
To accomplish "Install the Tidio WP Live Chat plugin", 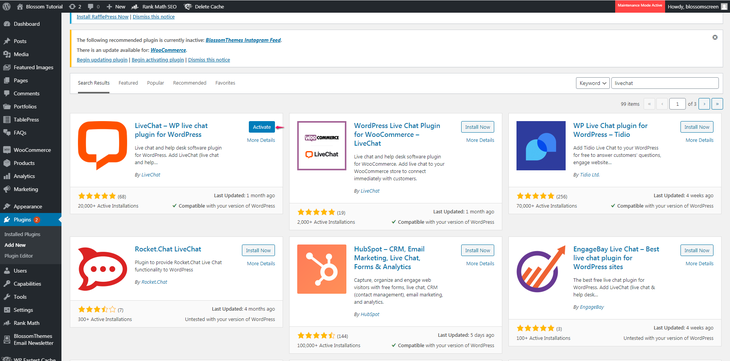I will tap(696, 127).
